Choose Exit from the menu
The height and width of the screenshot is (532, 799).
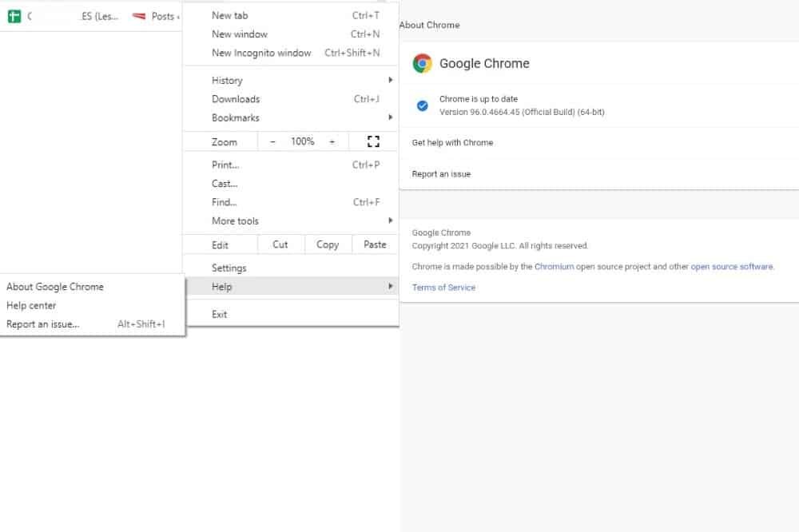[291, 315]
